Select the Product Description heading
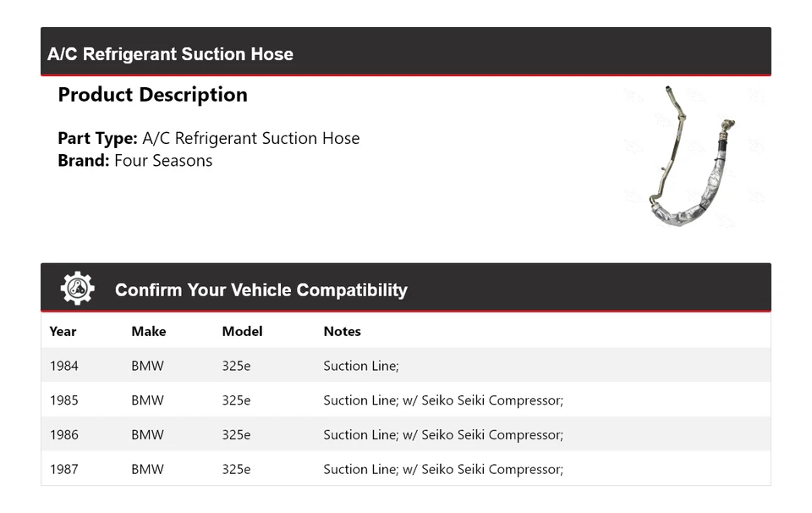The width and height of the screenshot is (812, 513). 152,95
